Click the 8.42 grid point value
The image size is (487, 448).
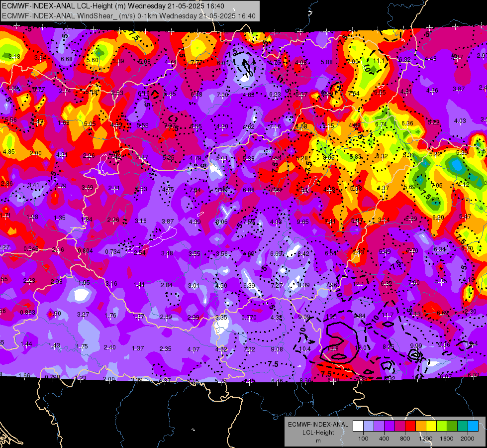(x=303, y=254)
